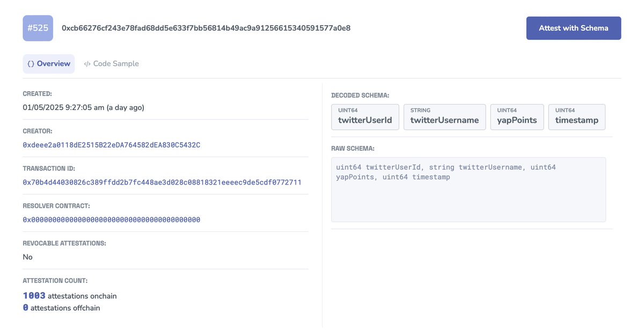Click the twitterUsername string field chip

point(444,117)
